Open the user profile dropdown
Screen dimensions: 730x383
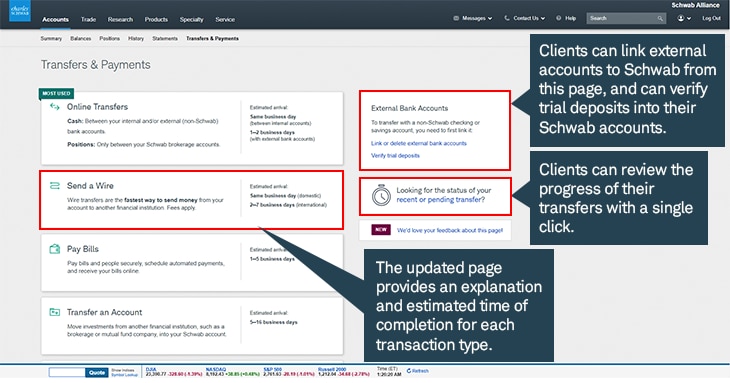point(684,18)
